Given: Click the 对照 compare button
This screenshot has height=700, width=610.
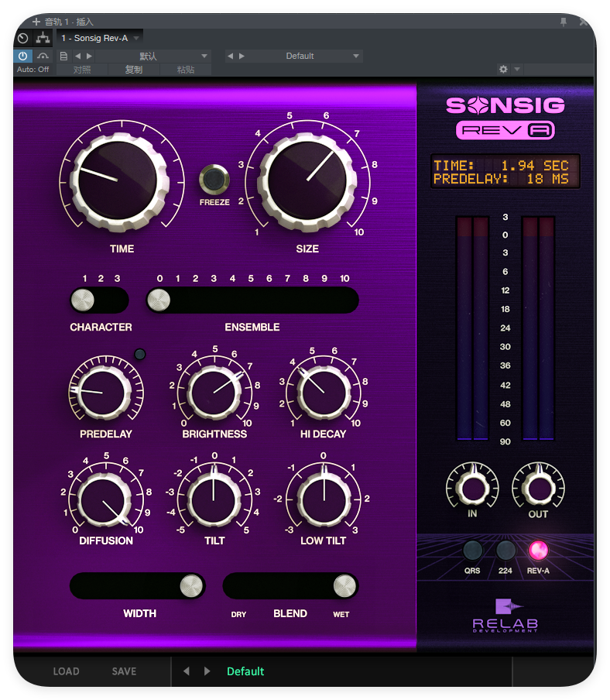Looking at the screenshot, I should (x=82, y=70).
